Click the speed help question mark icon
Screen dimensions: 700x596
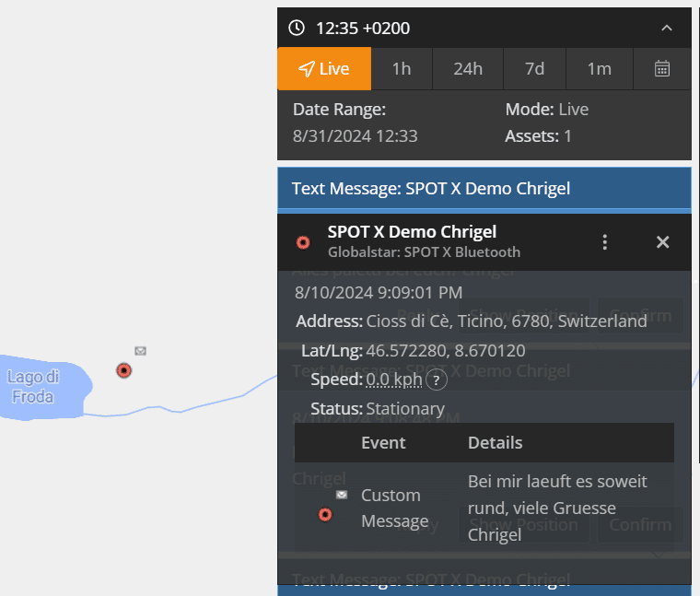(433, 380)
